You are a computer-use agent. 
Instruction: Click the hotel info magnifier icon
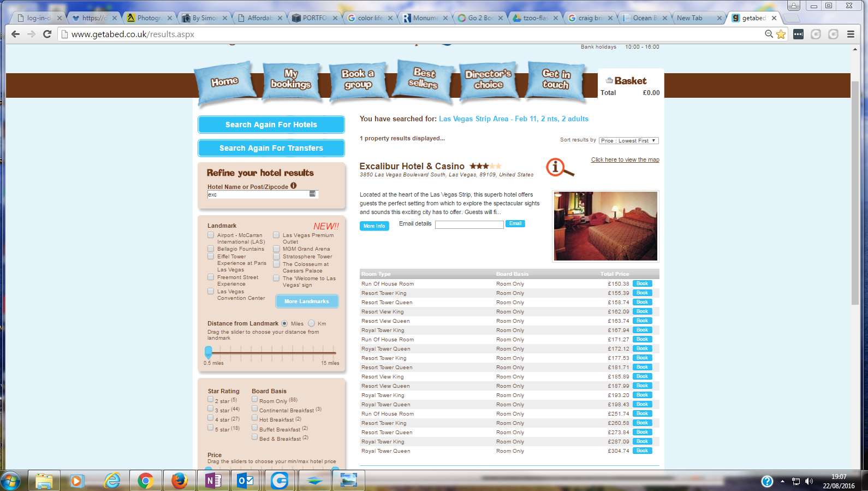560,167
